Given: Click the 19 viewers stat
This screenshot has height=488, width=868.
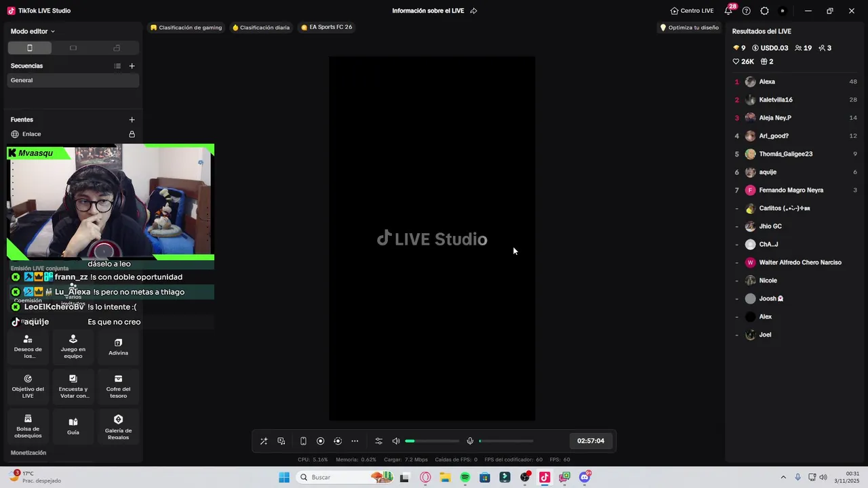Looking at the screenshot, I should (x=804, y=48).
